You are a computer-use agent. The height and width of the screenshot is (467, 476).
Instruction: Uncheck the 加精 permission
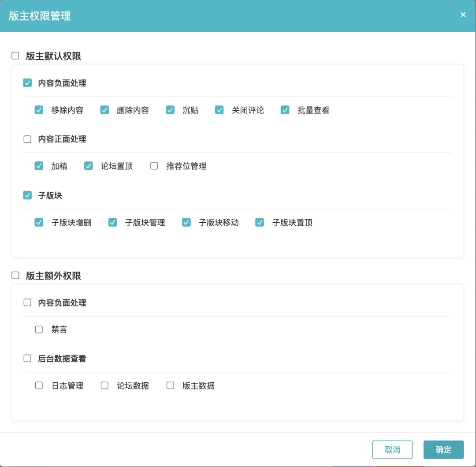[39, 166]
